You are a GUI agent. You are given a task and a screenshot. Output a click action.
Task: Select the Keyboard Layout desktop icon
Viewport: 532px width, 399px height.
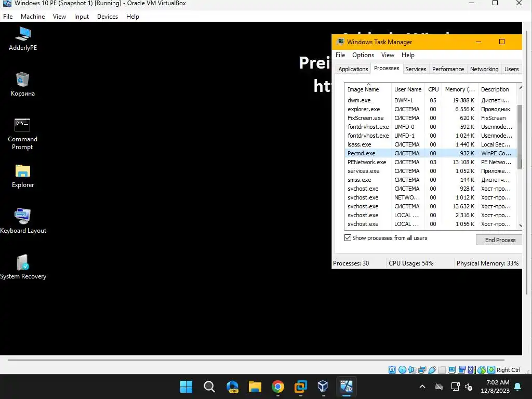coord(23,221)
